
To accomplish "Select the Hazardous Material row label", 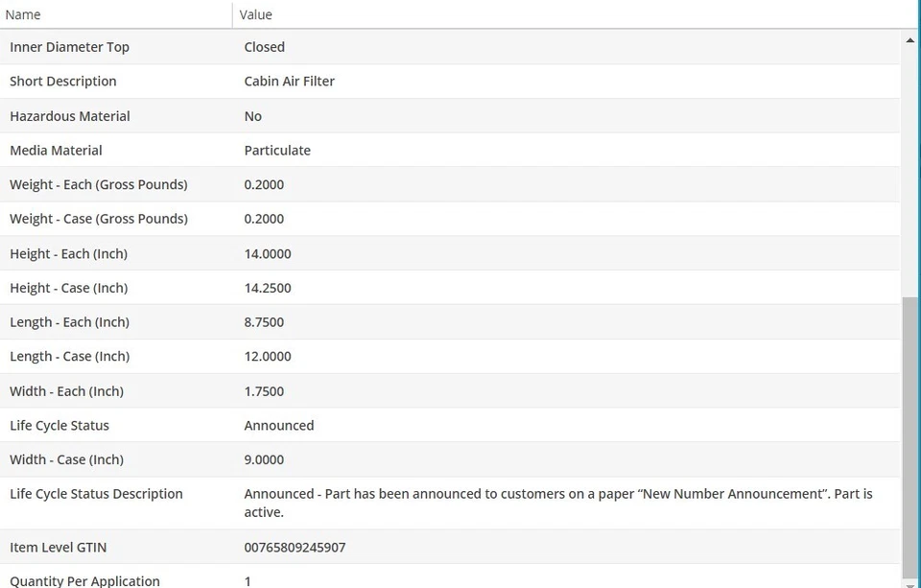I will click(70, 116).
